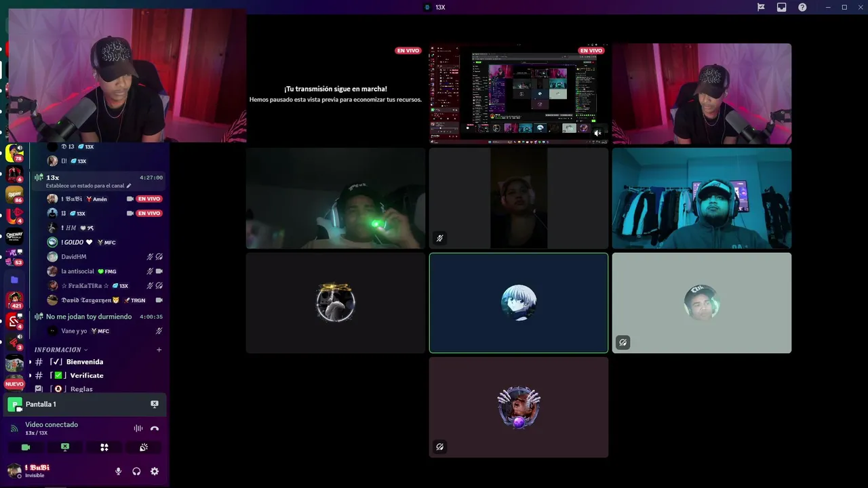Stop streaming Pantalla 1
868x488 pixels.
[155, 404]
